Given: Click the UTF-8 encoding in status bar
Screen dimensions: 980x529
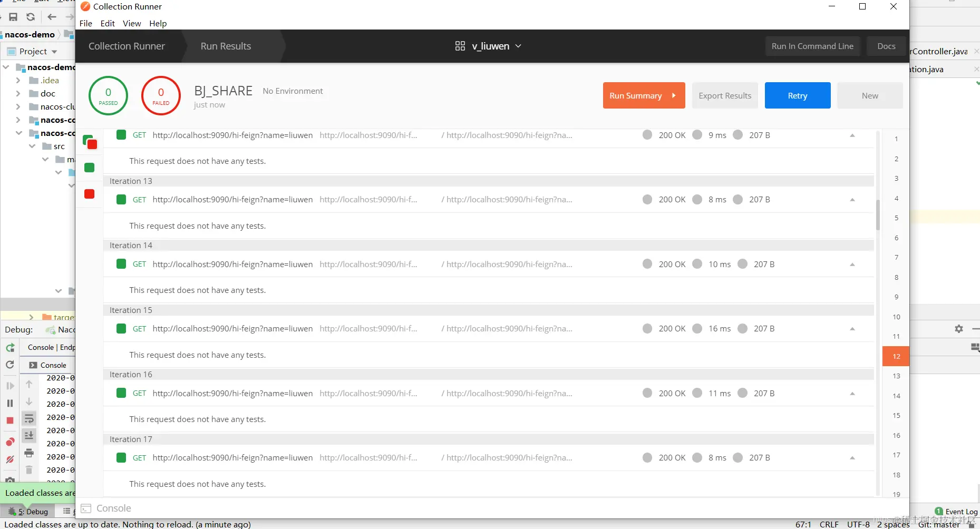Looking at the screenshot, I should [858, 524].
